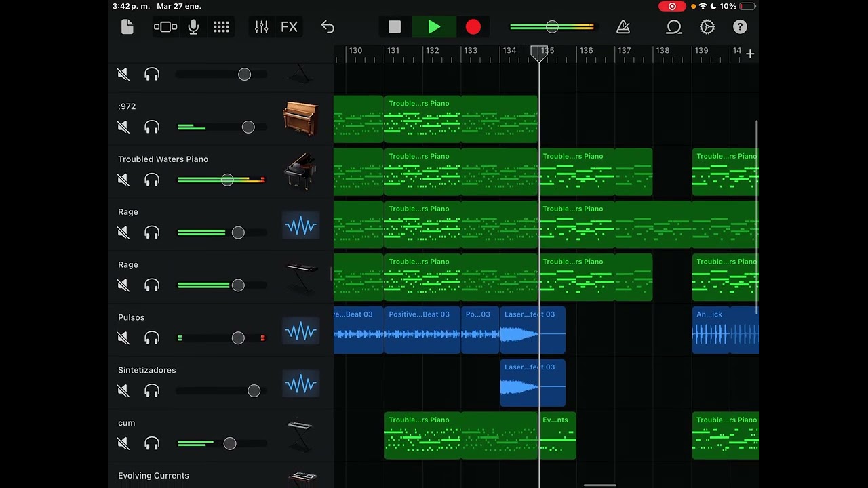Mute the Sintetizadores track
The image size is (868, 488).
123,391
